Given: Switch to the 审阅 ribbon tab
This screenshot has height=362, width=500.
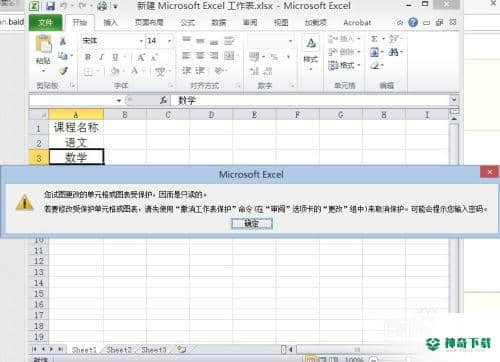Looking at the screenshot, I should tap(250, 22).
